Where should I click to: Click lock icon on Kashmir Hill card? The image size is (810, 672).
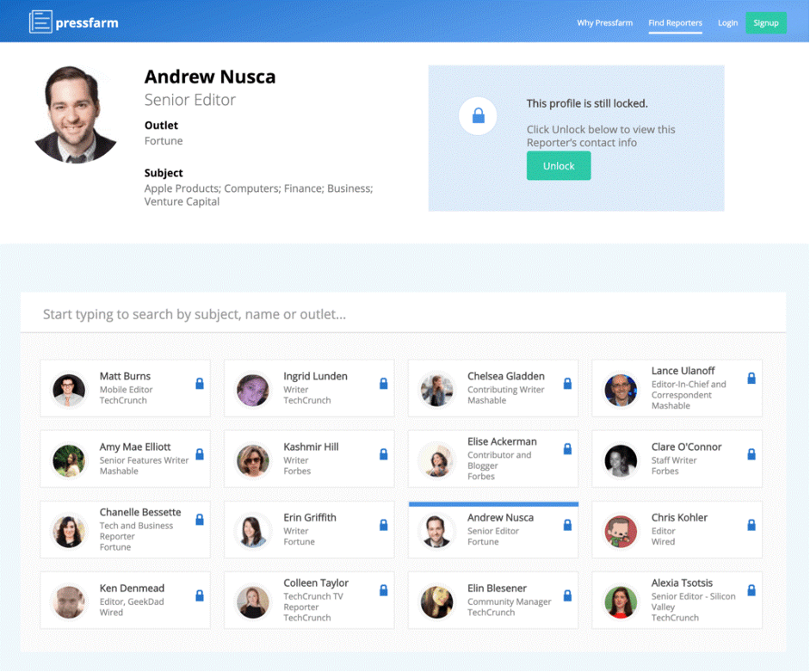pos(383,454)
